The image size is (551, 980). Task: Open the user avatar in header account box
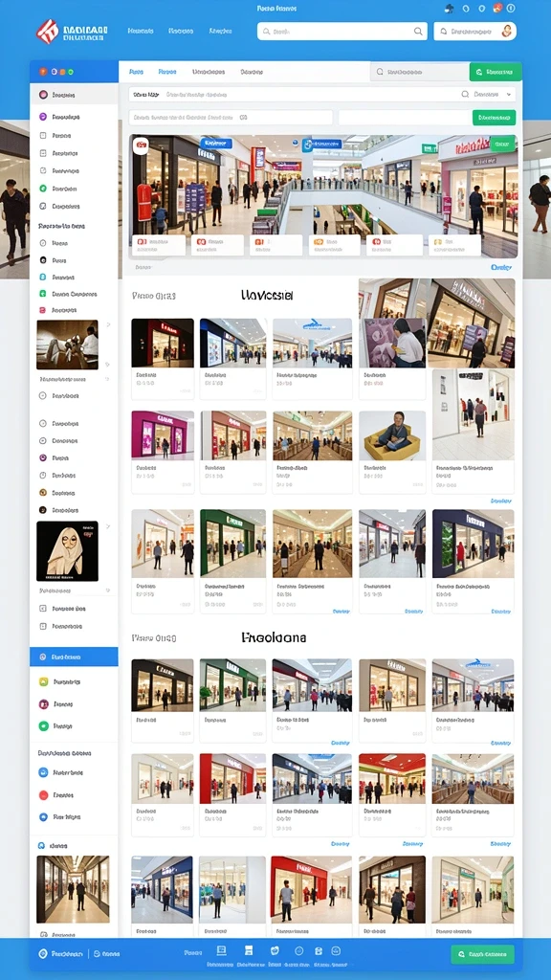pos(507,31)
